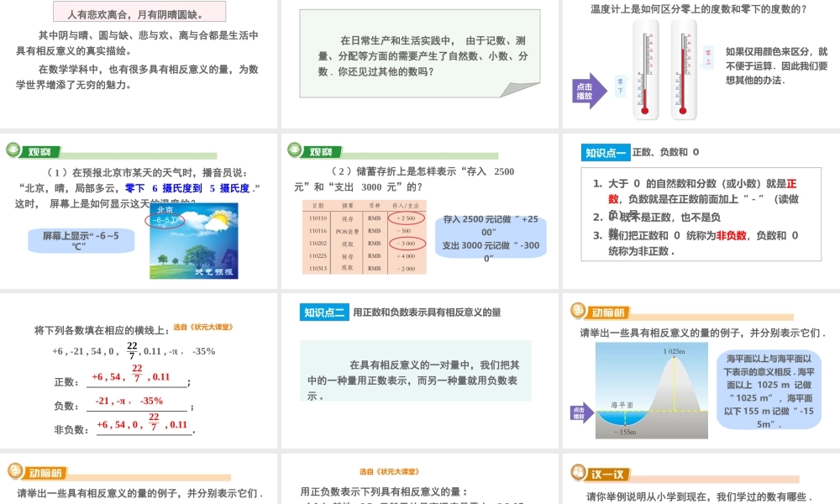
Task: Click the blue bubble explaining 海平面以上 1025 m
Action: (x=769, y=391)
